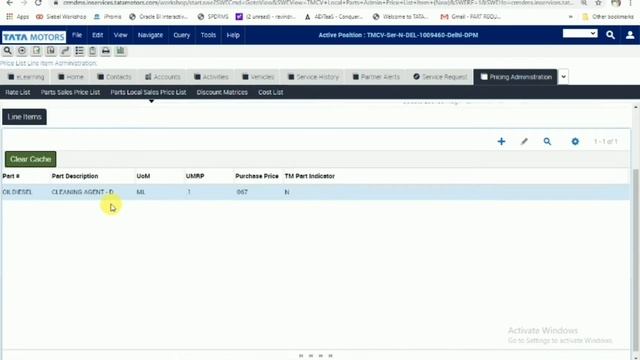This screenshot has height=360, width=640.
Task: Click the 867 purchase price cell
Action: tap(242, 192)
